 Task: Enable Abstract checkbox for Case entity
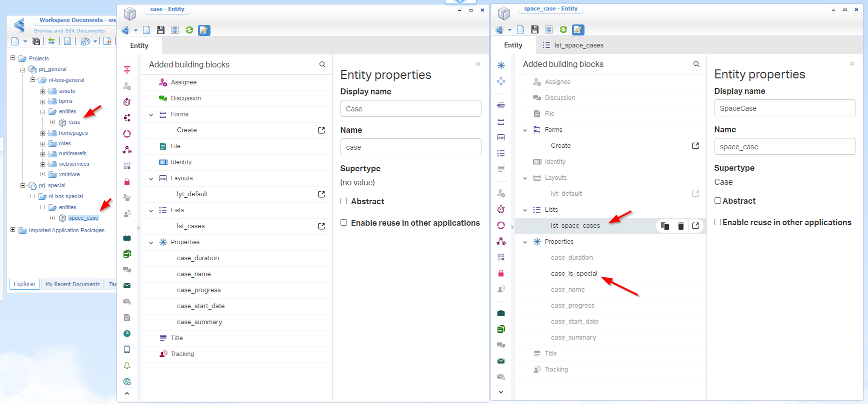click(344, 201)
